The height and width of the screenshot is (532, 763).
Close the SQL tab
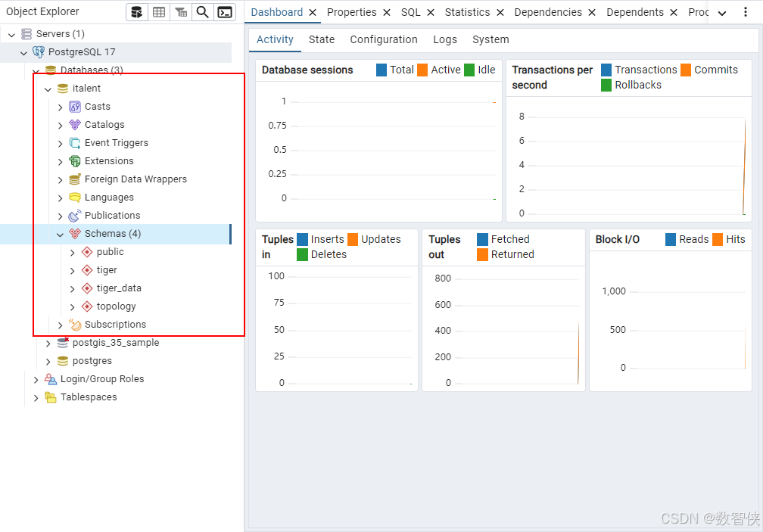pyautogui.click(x=431, y=13)
